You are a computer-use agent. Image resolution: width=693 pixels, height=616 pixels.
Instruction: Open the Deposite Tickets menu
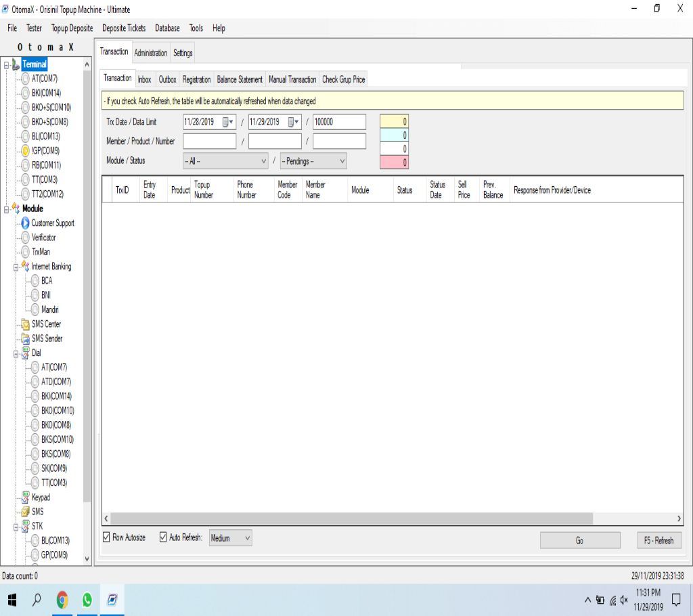[x=124, y=28]
